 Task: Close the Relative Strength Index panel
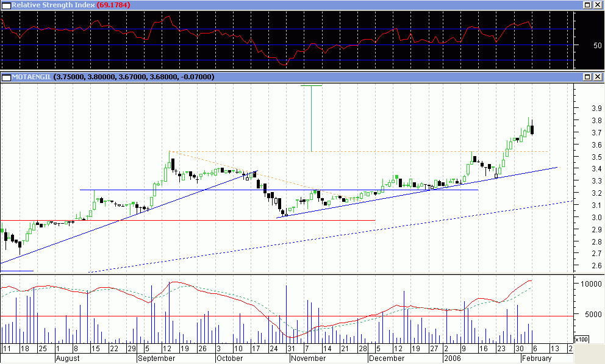597,5
